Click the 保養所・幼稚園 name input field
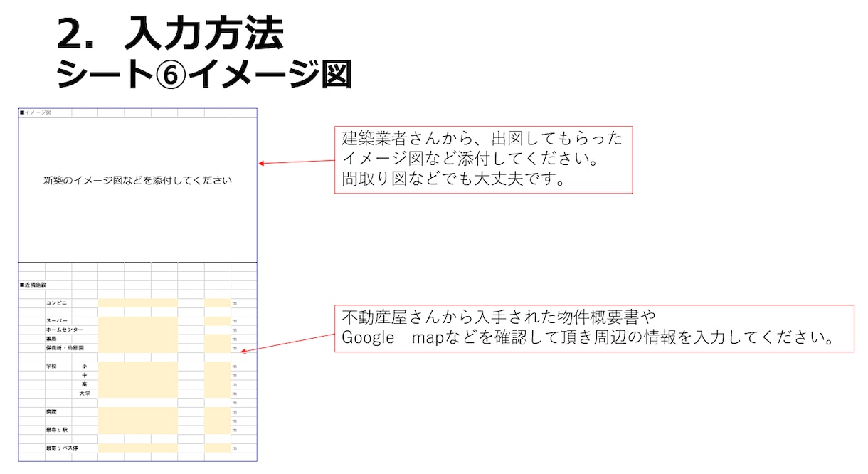The height and width of the screenshot is (474, 868). 138,348
